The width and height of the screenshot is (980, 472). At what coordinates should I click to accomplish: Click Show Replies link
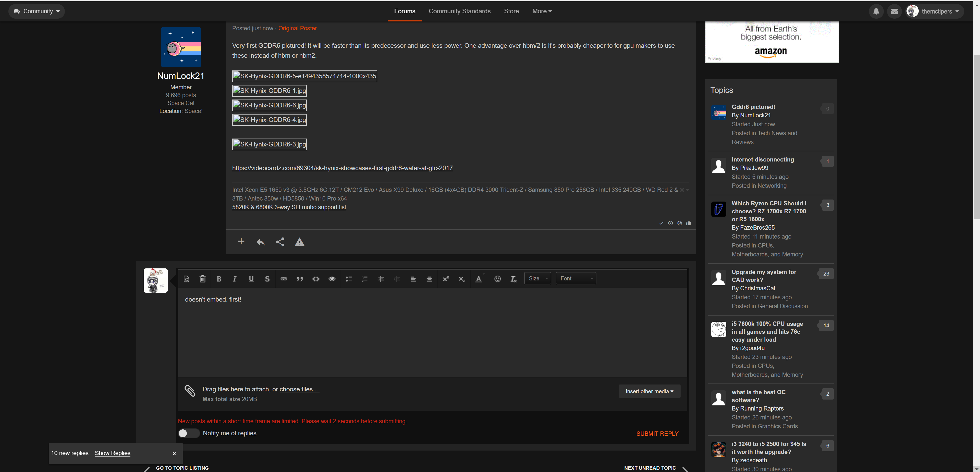point(112,453)
